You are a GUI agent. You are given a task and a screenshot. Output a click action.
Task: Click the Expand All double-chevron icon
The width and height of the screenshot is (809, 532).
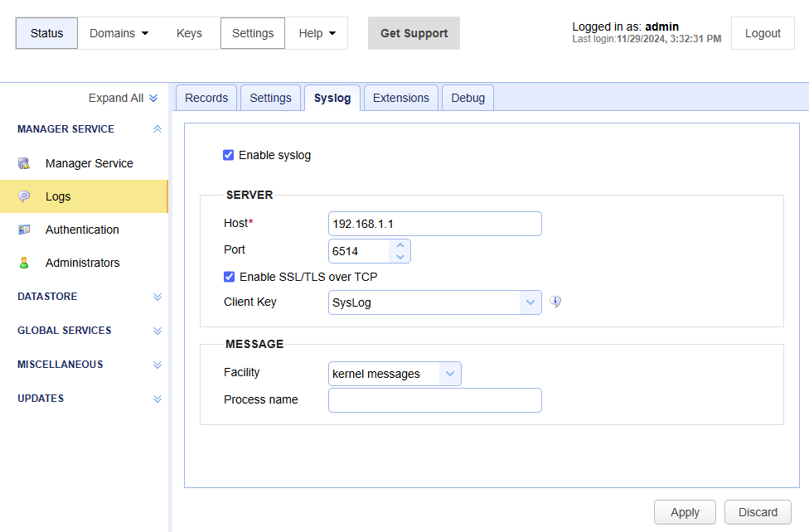(x=153, y=98)
